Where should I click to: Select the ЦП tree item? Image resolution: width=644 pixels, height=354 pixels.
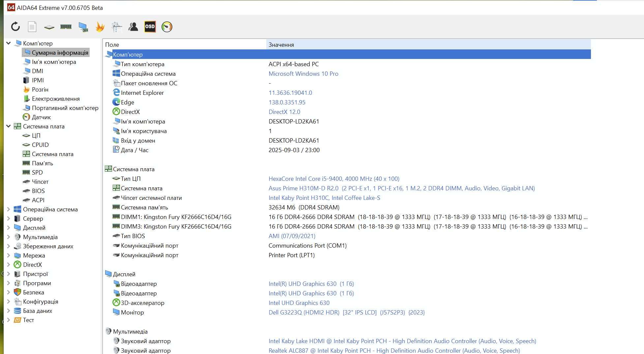pyautogui.click(x=36, y=136)
